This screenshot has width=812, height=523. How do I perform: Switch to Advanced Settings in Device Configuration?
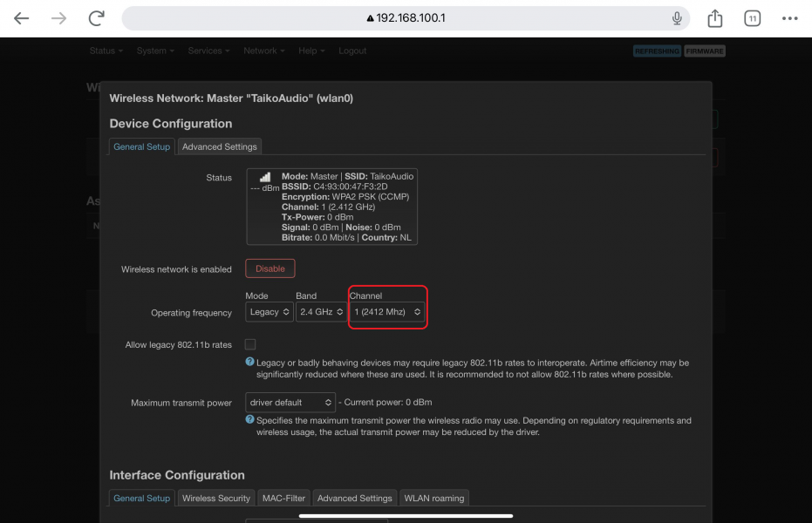219,146
